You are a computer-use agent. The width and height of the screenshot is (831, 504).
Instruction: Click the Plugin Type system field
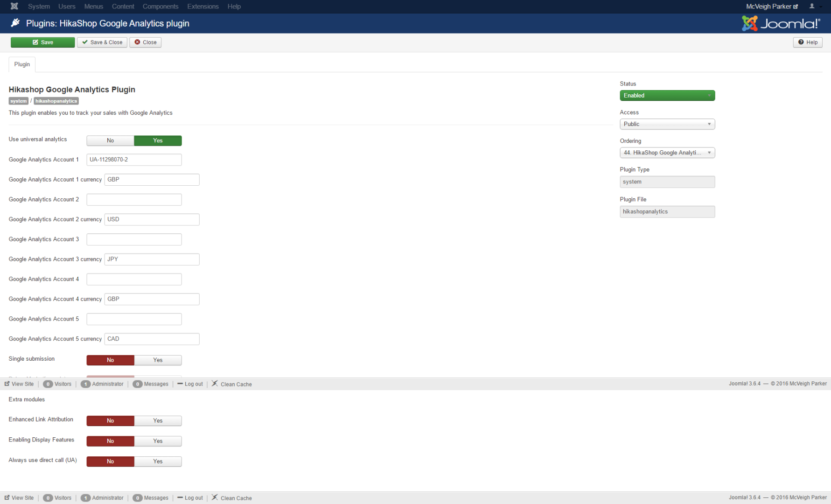click(x=667, y=182)
